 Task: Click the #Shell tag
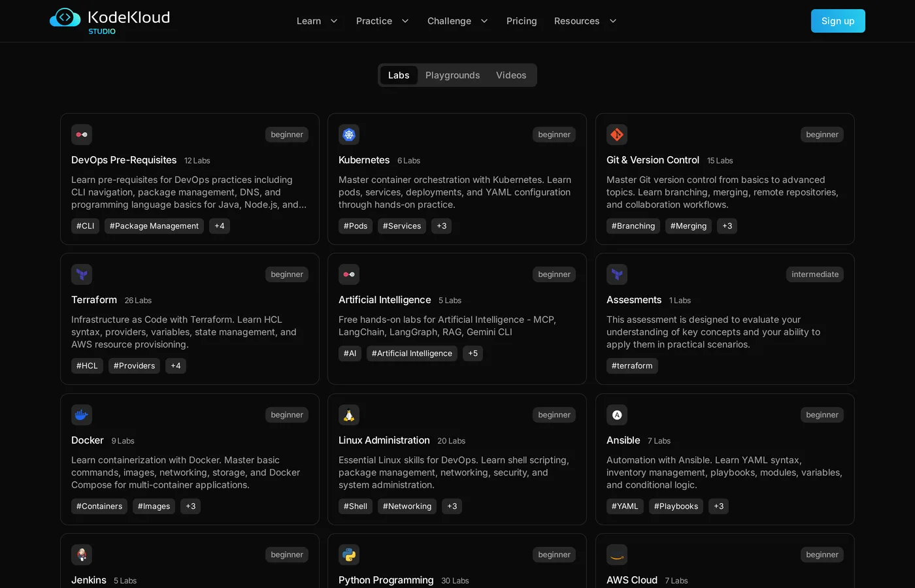coord(356,506)
